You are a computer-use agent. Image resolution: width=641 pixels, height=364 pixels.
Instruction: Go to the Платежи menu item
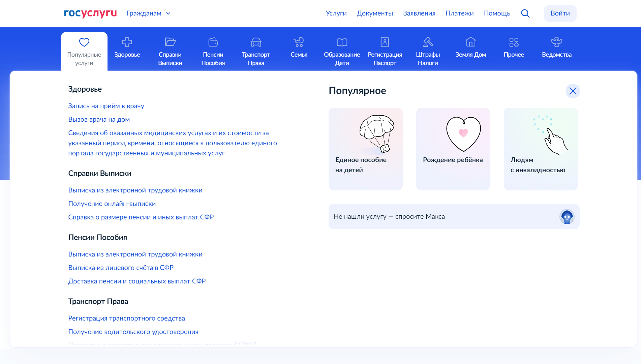coord(459,13)
